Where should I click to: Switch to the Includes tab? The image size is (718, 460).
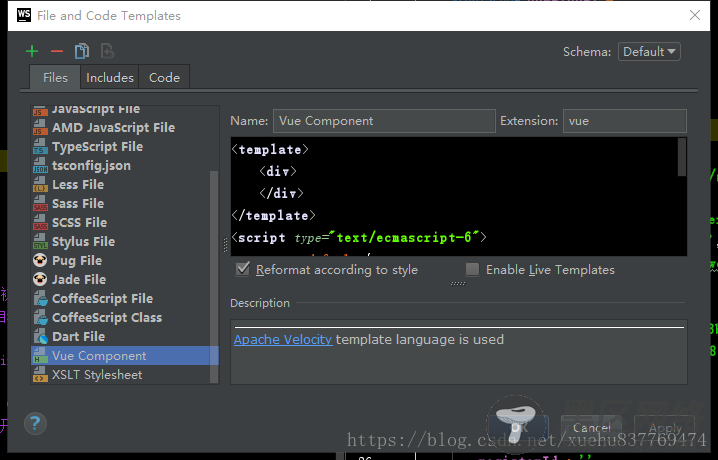[110, 77]
